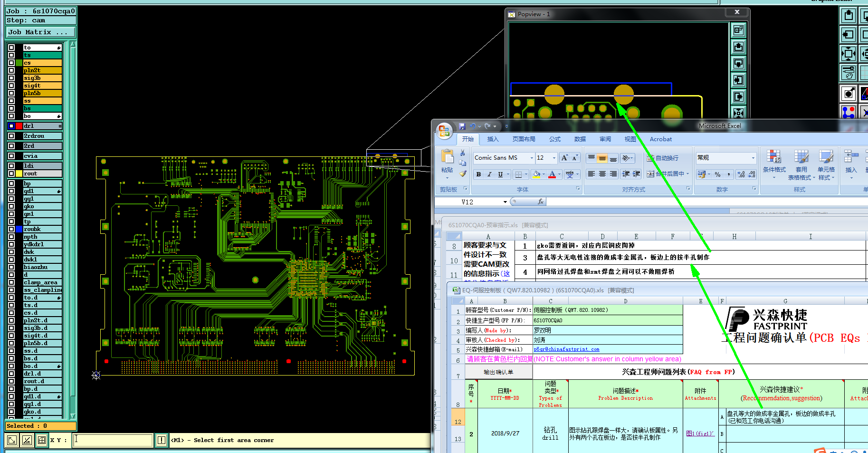This screenshot has width=868, height=453.
Task: Undo the last action in Excel
Action: (473, 126)
